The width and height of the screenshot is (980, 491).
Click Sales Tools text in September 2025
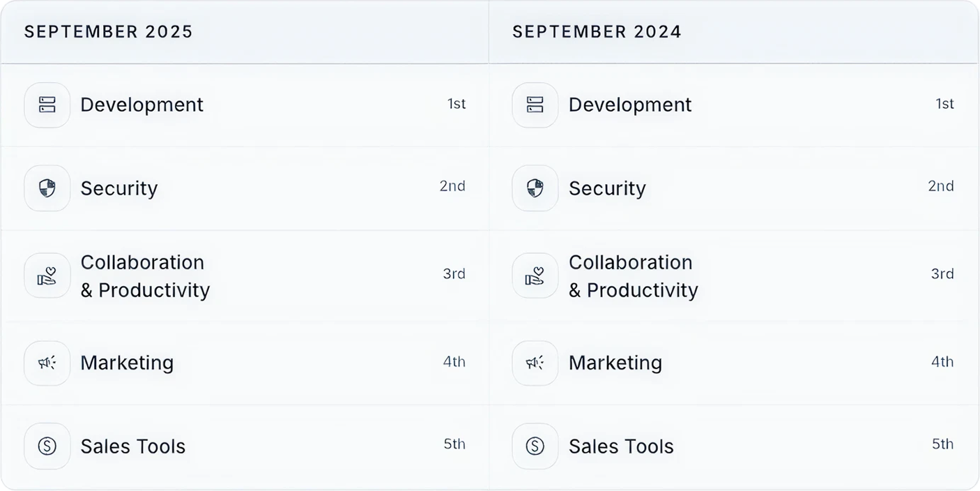[x=132, y=446]
